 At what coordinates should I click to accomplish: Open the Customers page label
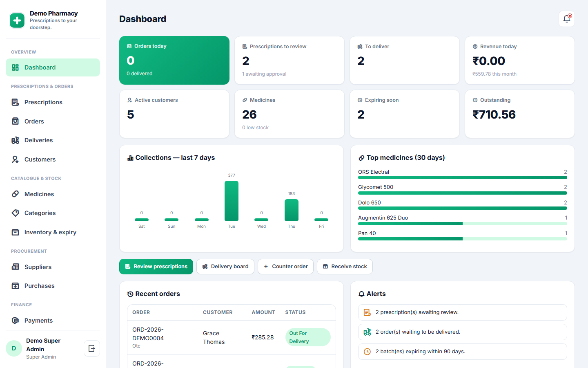pyautogui.click(x=40, y=159)
